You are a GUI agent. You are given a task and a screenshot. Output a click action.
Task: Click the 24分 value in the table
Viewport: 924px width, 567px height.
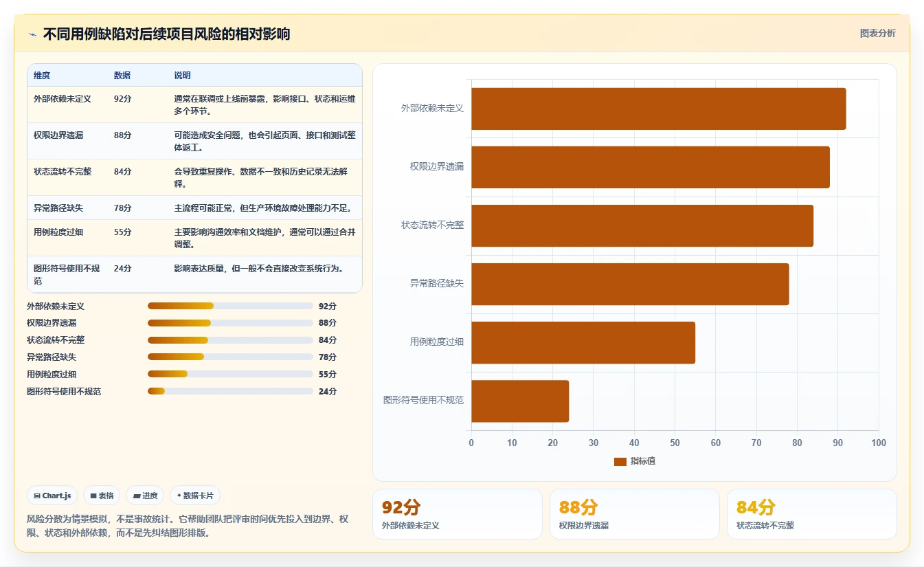pos(123,269)
